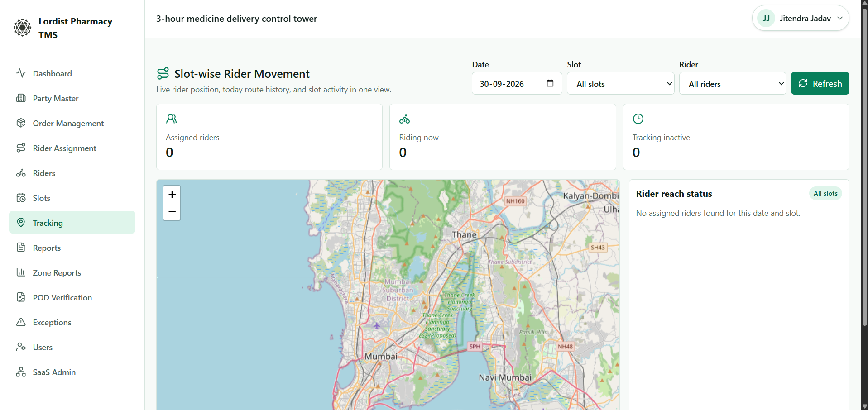Open the Dashboard menu item
This screenshot has width=868, height=410.
click(x=72, y=73)
